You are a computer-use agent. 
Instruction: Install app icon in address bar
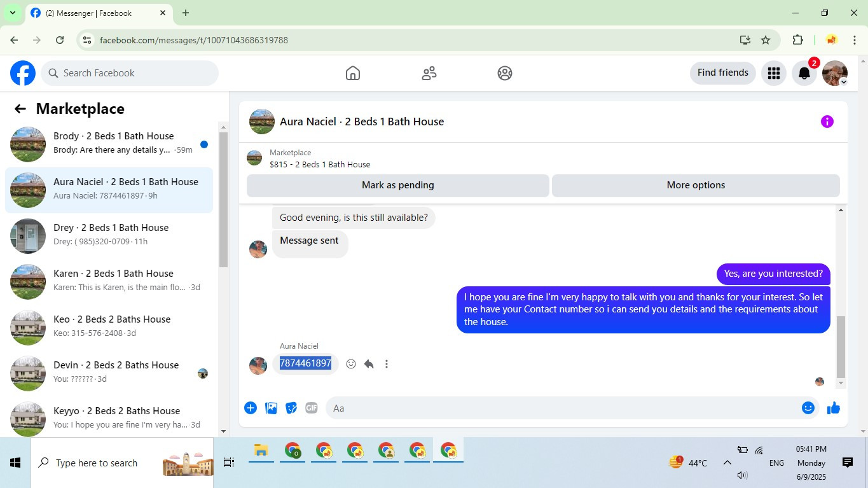tap(745, 40)
